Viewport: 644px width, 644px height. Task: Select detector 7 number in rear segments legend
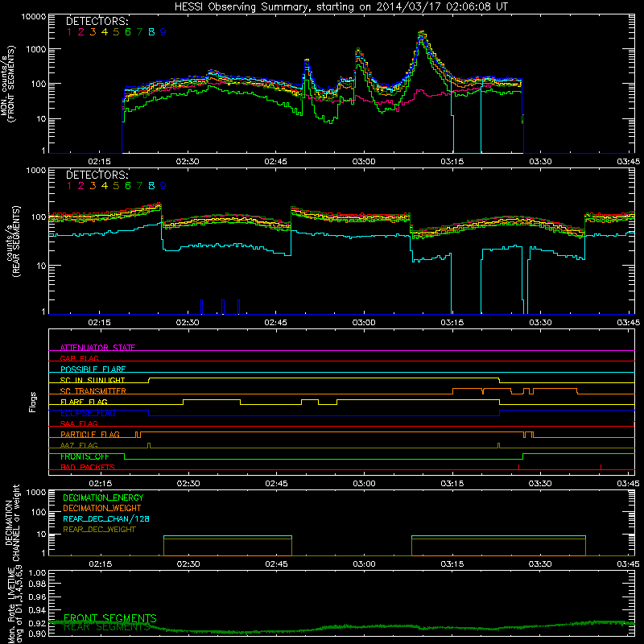[139, 186]
